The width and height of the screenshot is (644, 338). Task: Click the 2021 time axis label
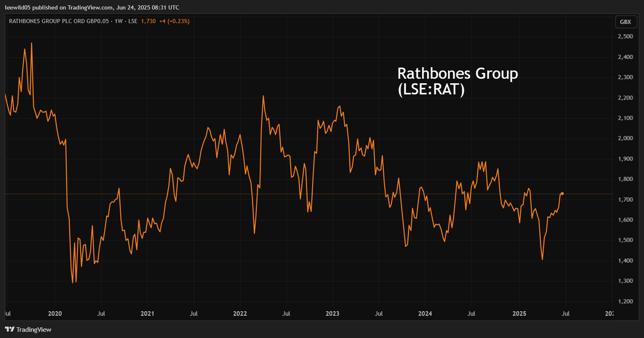point(147,313)
